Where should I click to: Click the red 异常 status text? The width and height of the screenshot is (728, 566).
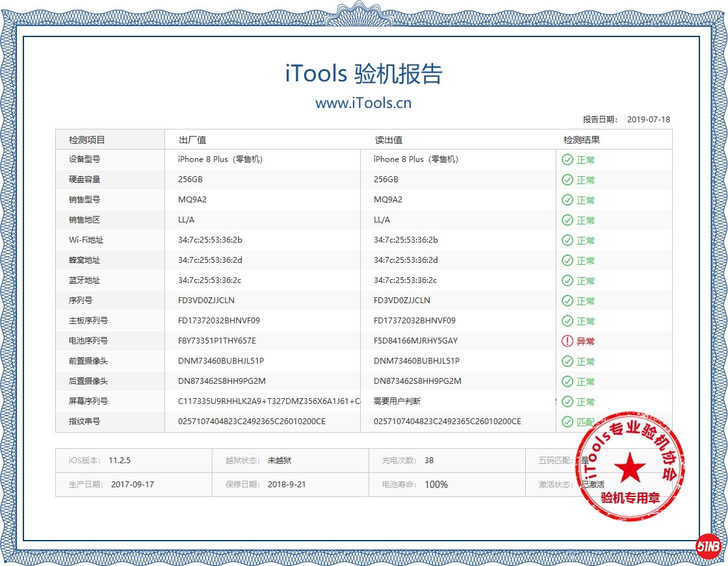(586, 341)
